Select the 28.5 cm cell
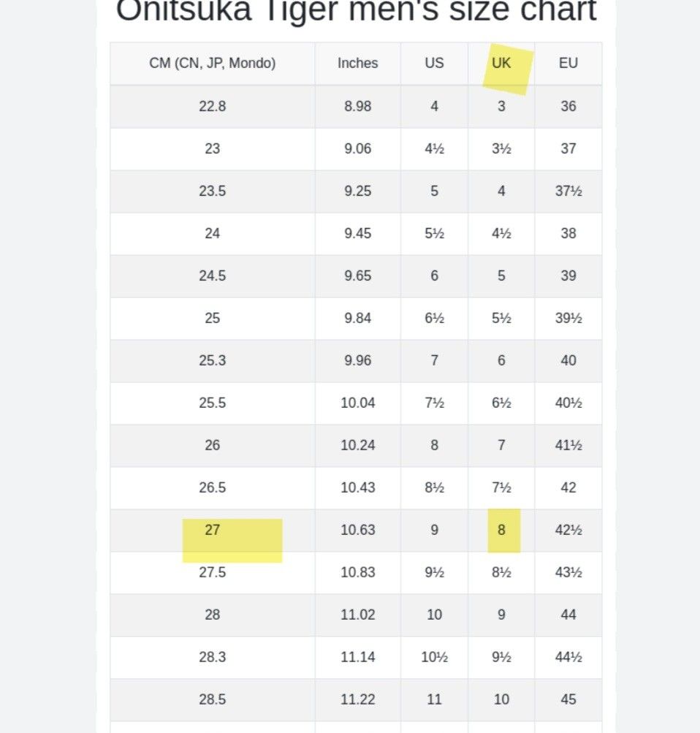Viewport: 700px width, 733px height. [x=213, y=700]
